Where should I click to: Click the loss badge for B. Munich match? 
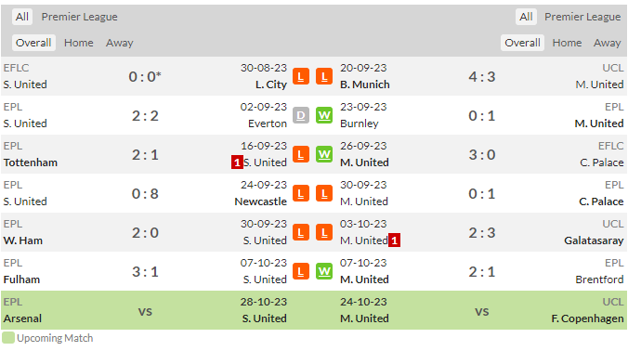coord(324,76)
